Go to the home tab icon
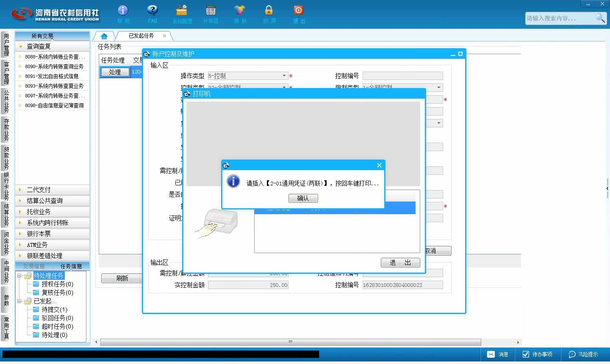The height and width of the screenshot is (364, 610). (104, 36)
